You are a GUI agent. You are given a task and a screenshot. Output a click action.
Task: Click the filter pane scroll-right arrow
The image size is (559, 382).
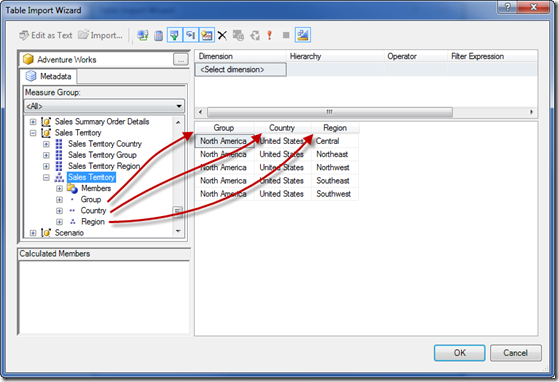[531, 112]
